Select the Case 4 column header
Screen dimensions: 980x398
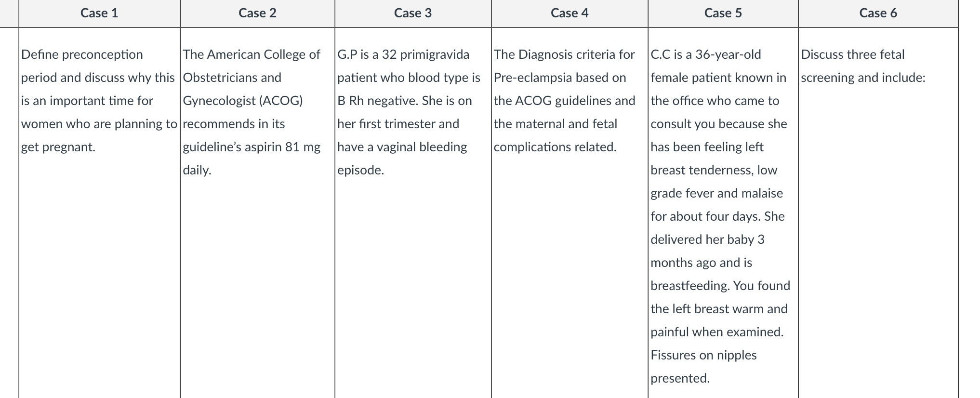569,13
